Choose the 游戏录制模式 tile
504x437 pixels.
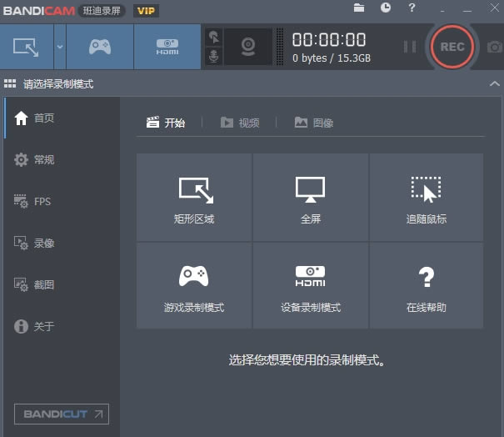point(194,285)
